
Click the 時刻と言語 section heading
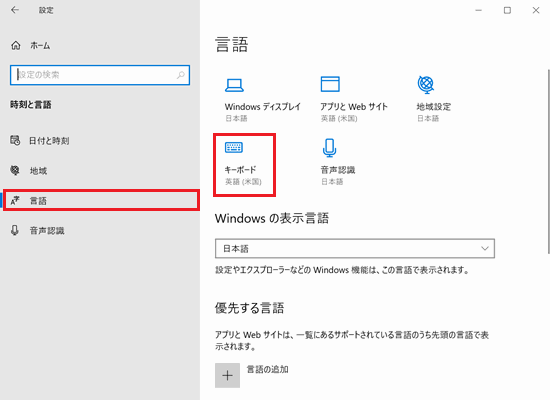(31, 105)
